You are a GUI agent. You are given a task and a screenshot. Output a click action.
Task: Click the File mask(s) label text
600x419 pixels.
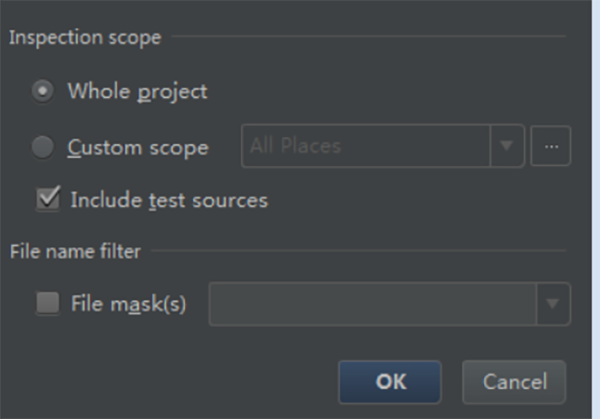pos(129,304)
